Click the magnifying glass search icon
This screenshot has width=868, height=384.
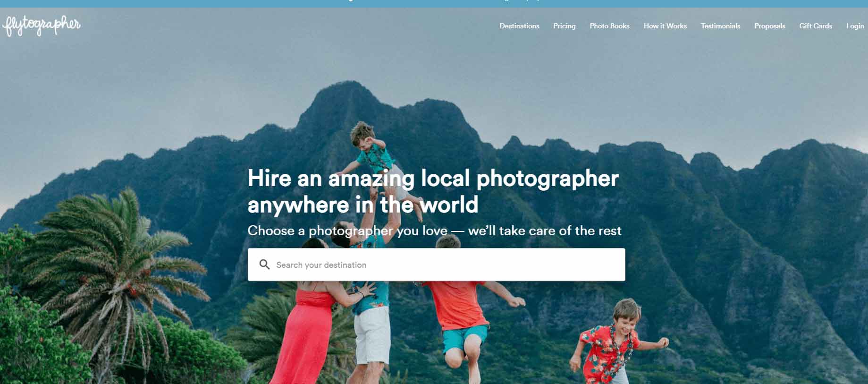(x=264, y=265)
